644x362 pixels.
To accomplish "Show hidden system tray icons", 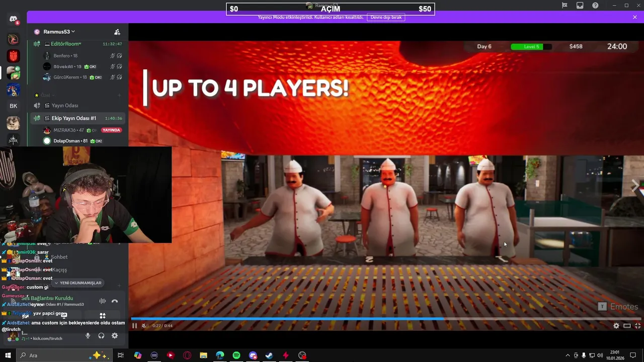I will click(568, 355).
